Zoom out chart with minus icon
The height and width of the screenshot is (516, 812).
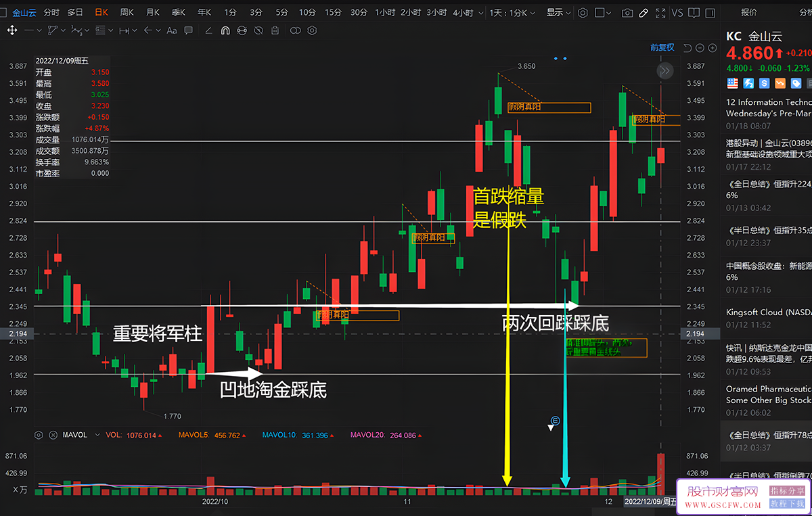point(700,48)
